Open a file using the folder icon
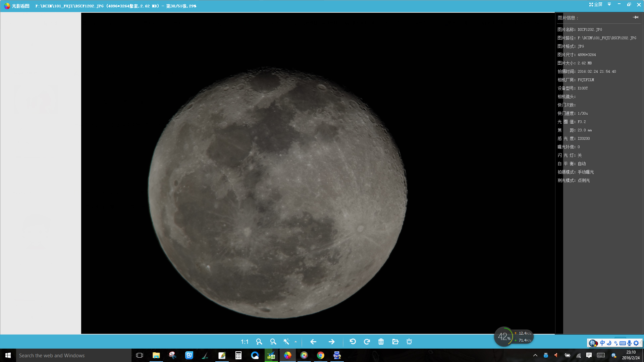The height and width of the screenshot is (362, 644). tap(395, 342)
